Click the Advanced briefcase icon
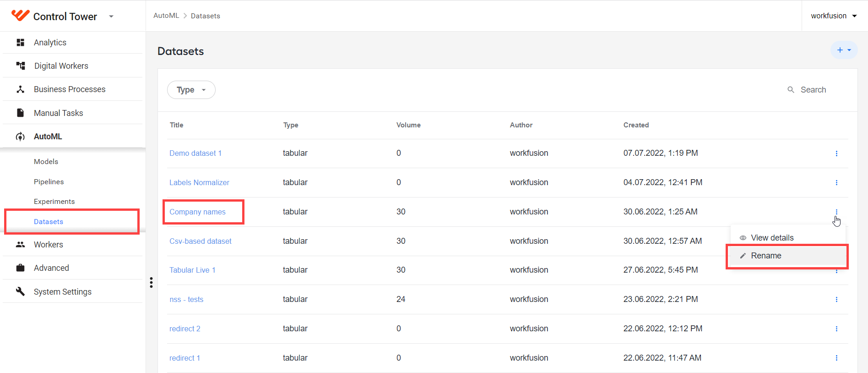The image size is (868, 373). (20, 268)
